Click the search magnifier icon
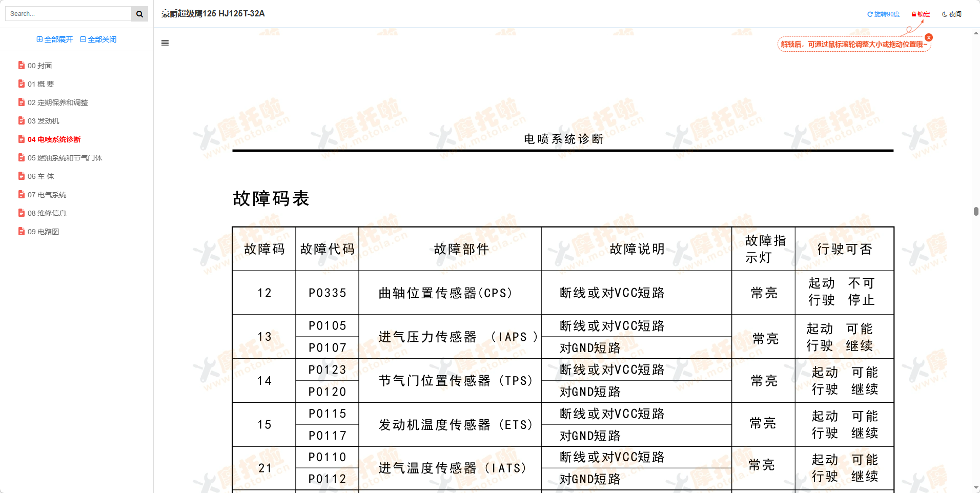980x493 pixels. click(x=139, y=13)
